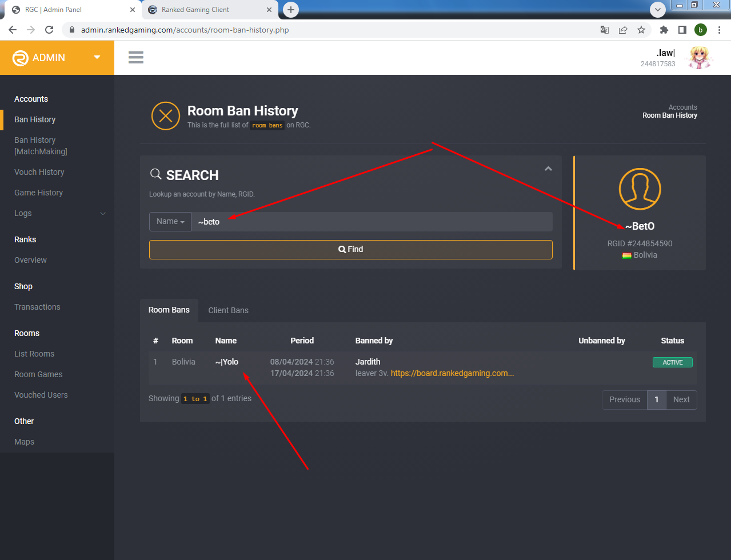
Task: Open the ADMIN dropdown arrow
Action: (97, 57)
